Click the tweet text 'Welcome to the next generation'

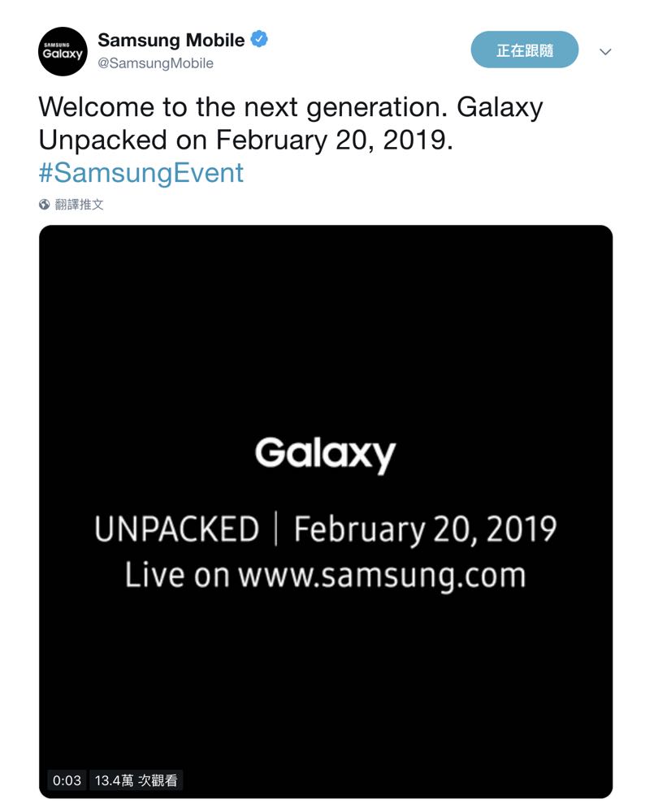tap(243, 108)
